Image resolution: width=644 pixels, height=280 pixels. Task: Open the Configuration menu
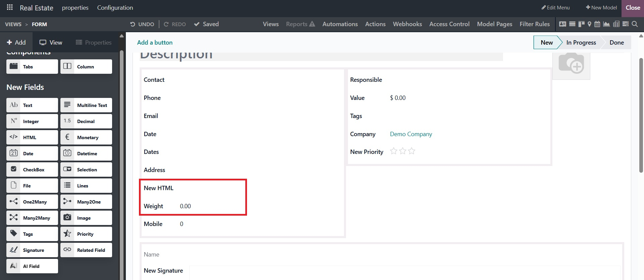tap(115, 8)
